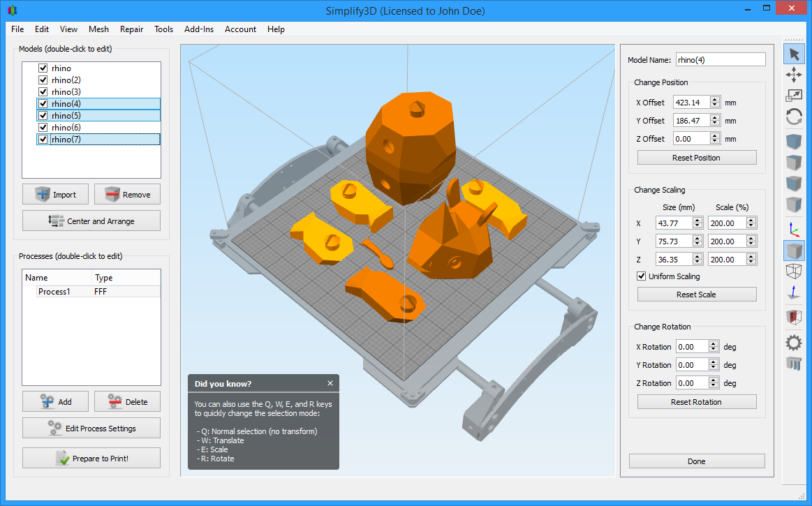
Task: Click the Prepare to Print button
Action: 91,459
